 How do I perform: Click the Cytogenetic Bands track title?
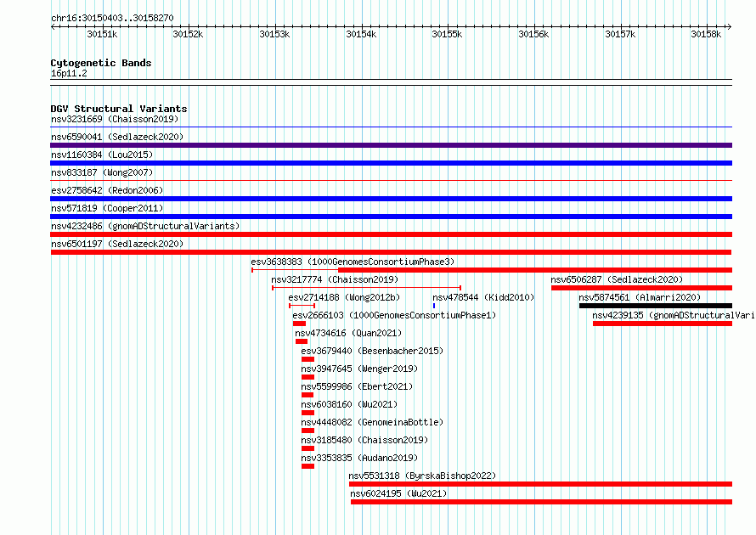101,63
